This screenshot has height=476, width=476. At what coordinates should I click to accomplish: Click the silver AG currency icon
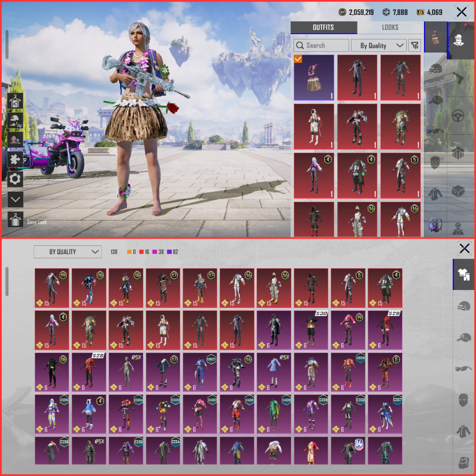(x=386, y=12)
